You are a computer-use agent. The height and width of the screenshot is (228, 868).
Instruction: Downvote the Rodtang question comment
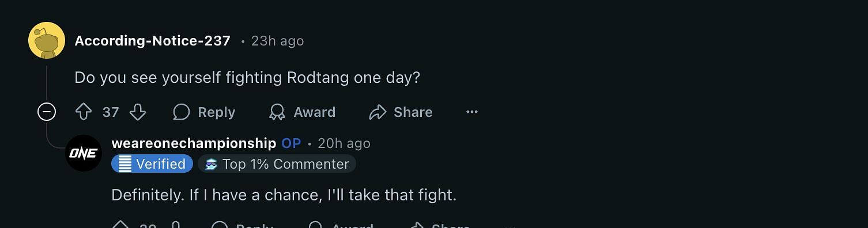coord(137,112)
